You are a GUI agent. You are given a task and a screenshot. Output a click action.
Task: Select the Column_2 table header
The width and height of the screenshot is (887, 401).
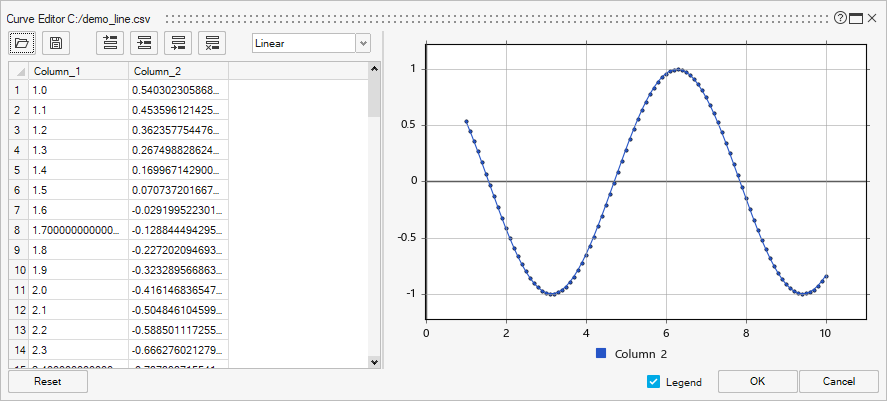(178, 71)
